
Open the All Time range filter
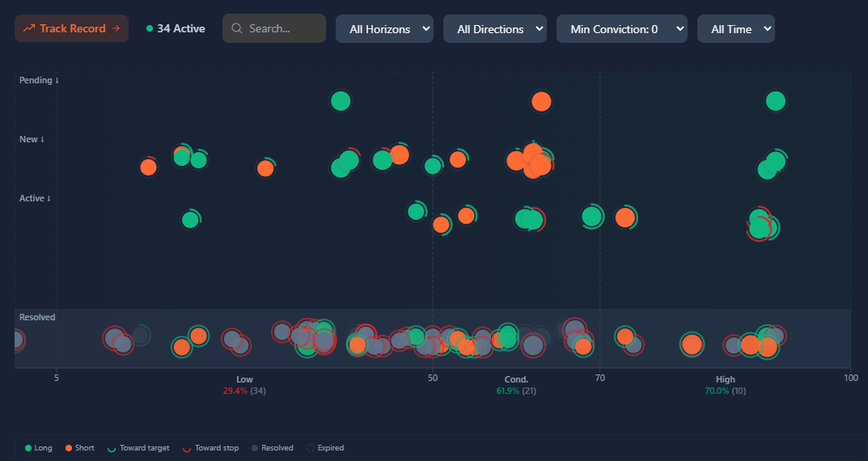(735, 29)
